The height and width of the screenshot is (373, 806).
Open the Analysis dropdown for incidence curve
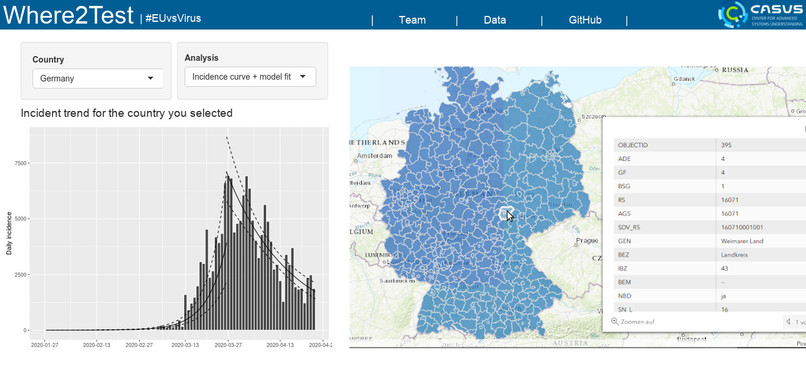tap(250, 77)
